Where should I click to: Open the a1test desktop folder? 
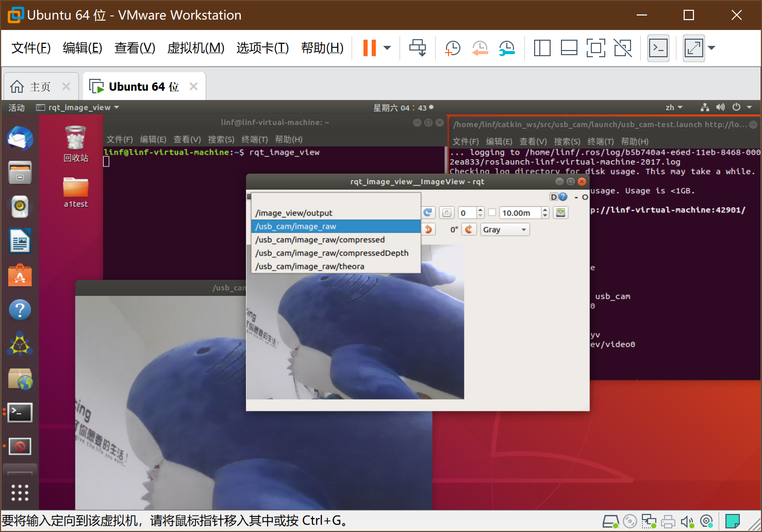click(x=76, y=192)
